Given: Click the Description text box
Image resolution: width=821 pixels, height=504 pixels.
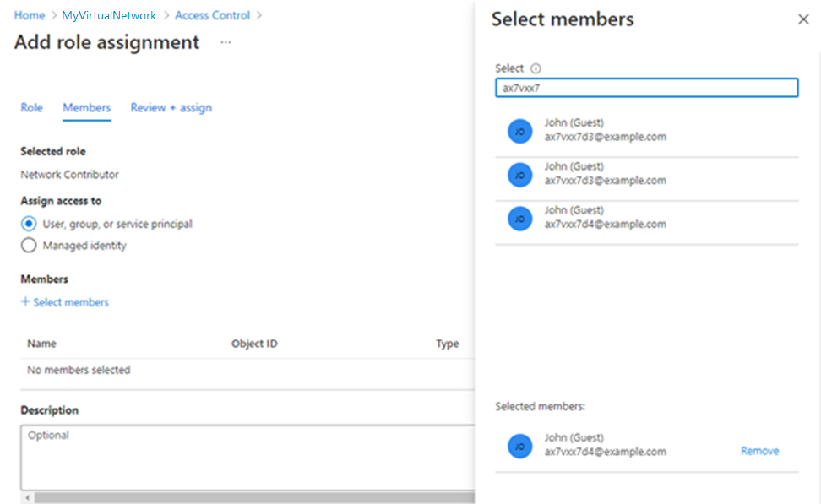Looking at the screenshot, I should pos(247,457).
